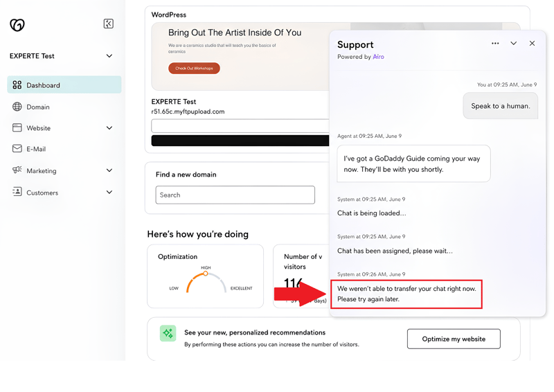Click the EXPERTE Test site name heading
The width and height of the screenshot is (554, 392).
(x=174, y=102)
